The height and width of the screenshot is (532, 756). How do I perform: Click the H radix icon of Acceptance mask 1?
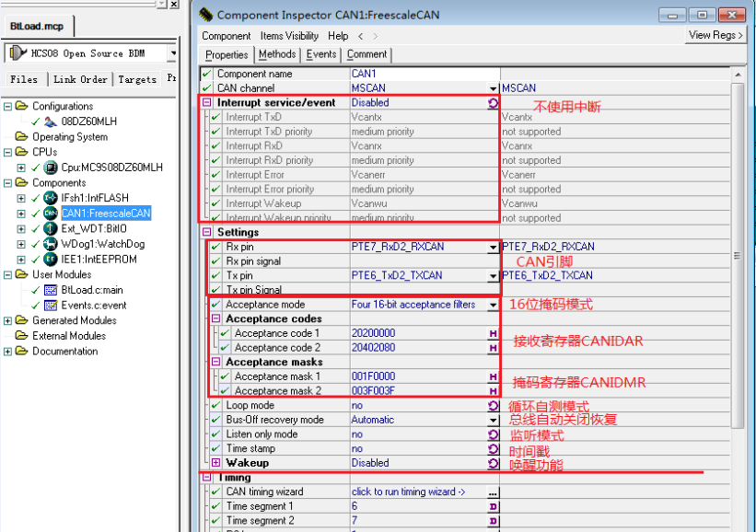pyautogui.click(x=493, y=376)
